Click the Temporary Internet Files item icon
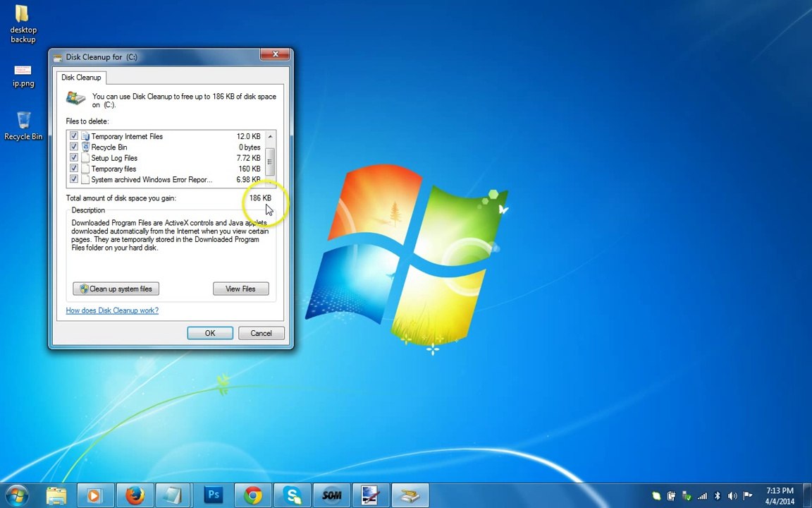 85,135
